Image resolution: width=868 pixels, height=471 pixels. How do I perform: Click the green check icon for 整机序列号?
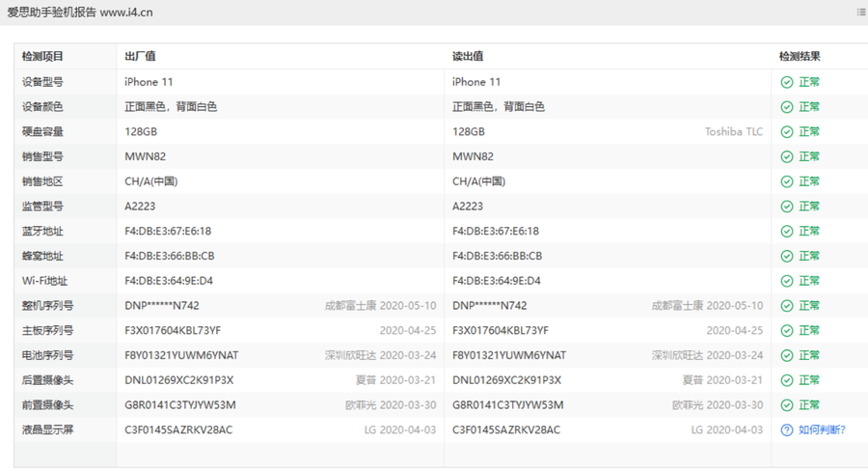point(787,306)
